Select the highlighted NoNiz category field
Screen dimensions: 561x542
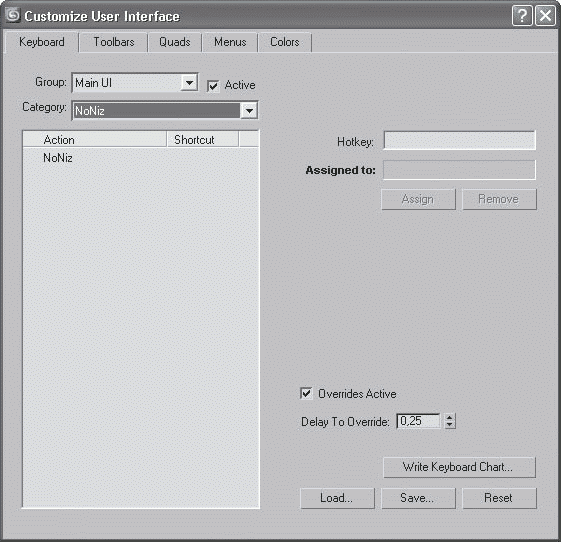156,111
